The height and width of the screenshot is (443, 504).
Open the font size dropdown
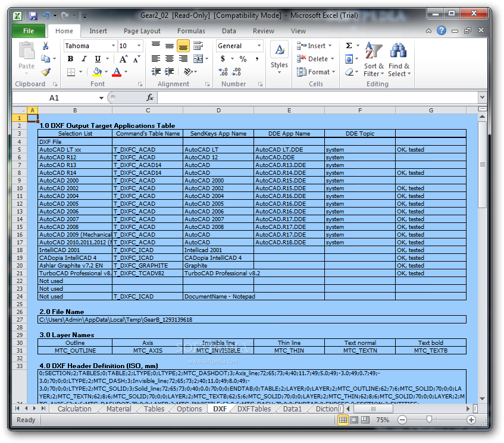tap(139, 46)
